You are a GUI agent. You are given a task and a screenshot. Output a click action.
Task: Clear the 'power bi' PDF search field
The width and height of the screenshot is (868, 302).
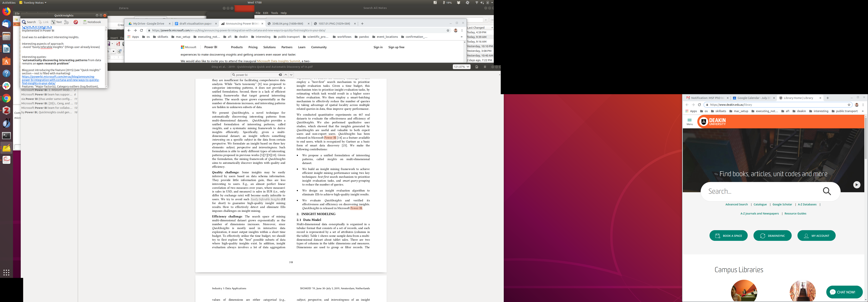280,75
